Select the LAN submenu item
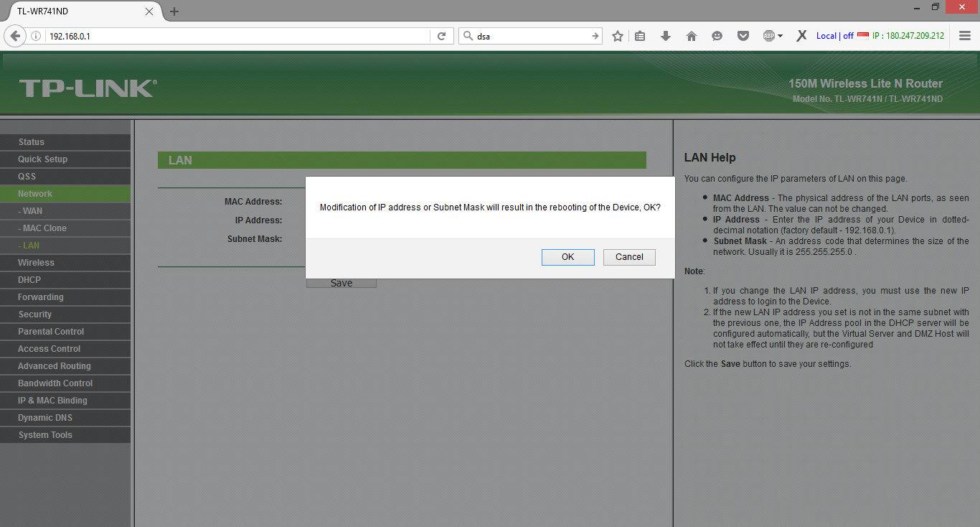The image size is (980, 527). click(65, 246)
